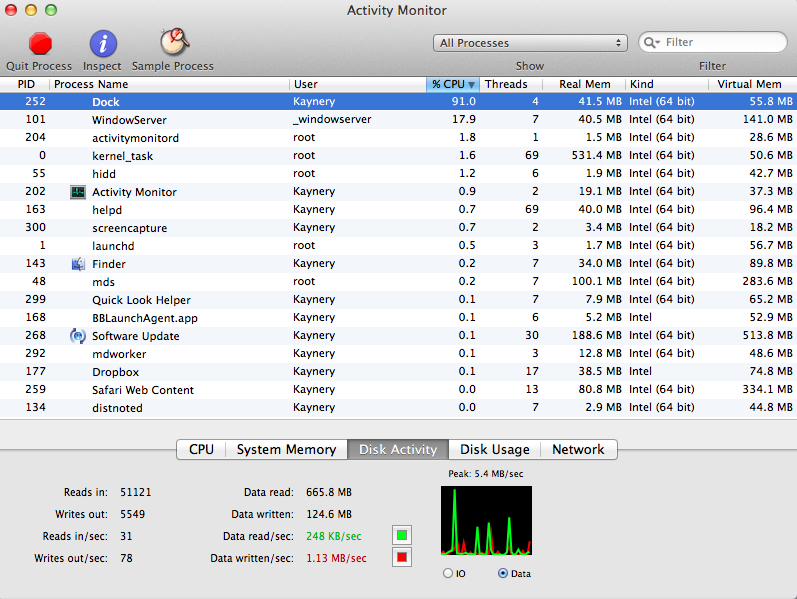
Task: Select the mds process row
Action: [398, 281]
